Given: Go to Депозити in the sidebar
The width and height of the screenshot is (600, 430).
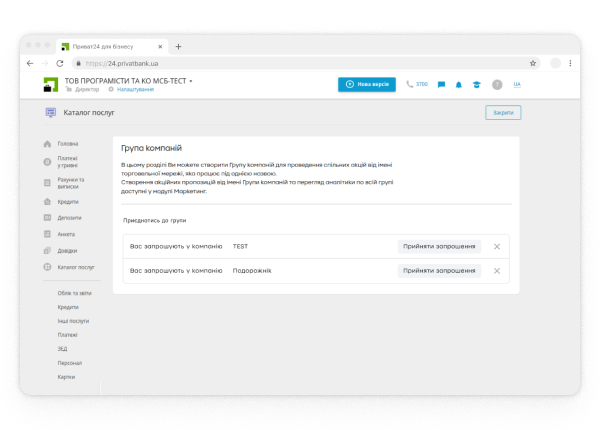Looking at the screenshot, I should [x=69, y=217].
